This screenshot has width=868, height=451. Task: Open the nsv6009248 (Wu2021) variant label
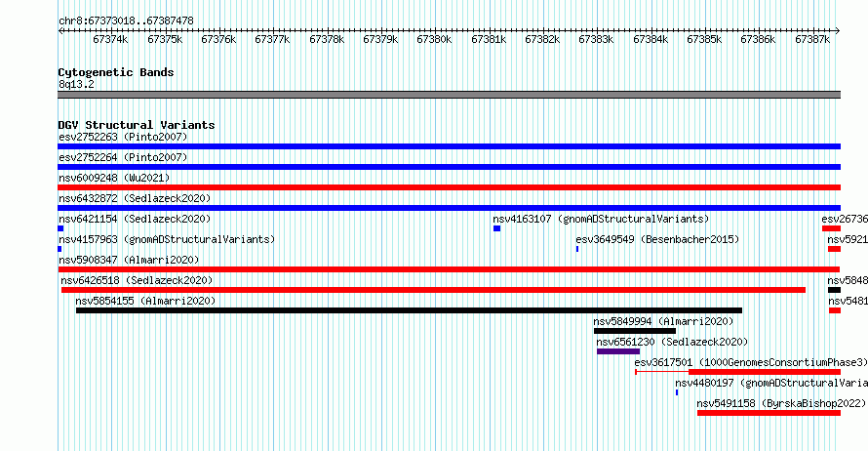pyautogui.click(x=114, y=178)
